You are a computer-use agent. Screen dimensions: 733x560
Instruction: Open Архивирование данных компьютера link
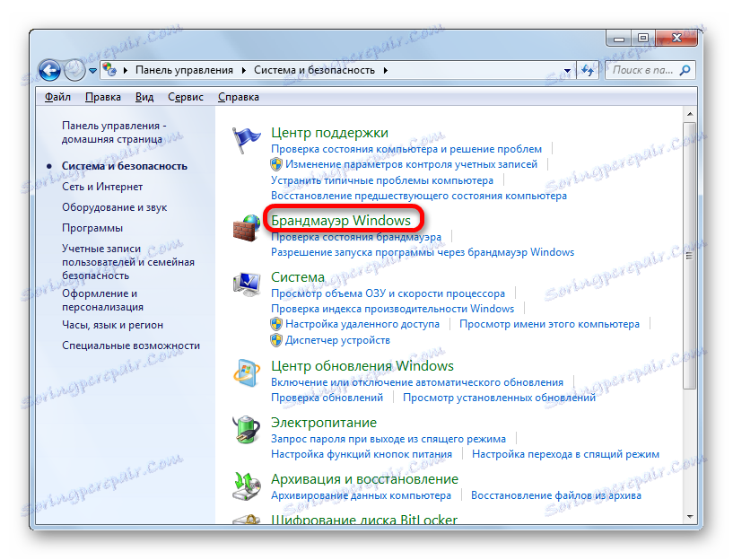(x=361, y=495)
